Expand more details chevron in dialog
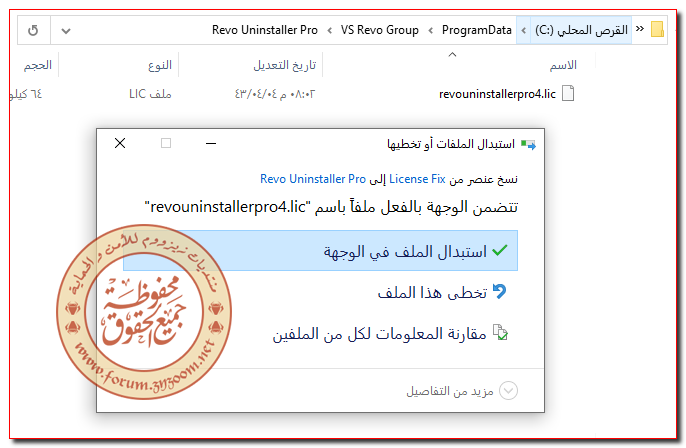686x448 pixels. tap(508, 391)
